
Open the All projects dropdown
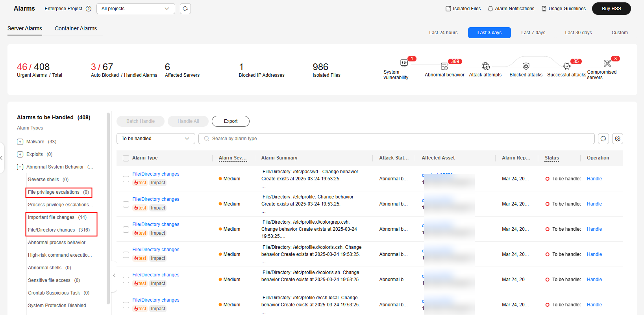[x=136, y=9]
